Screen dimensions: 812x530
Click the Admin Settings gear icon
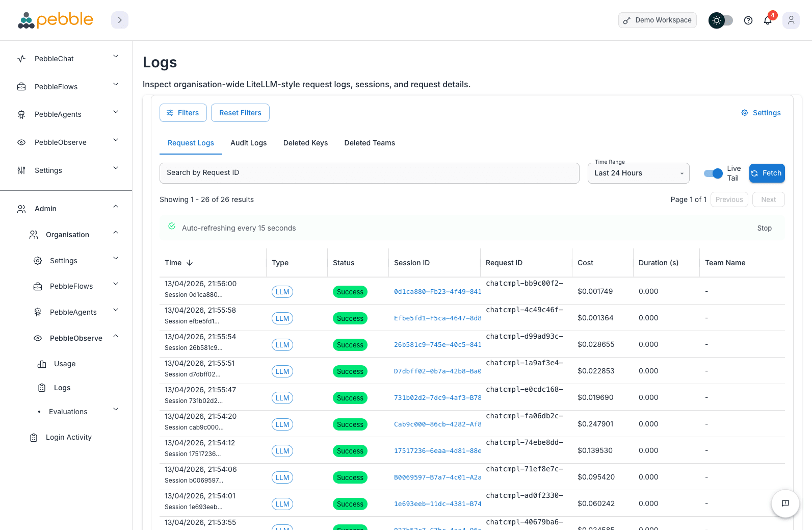(x=38, y=261)
